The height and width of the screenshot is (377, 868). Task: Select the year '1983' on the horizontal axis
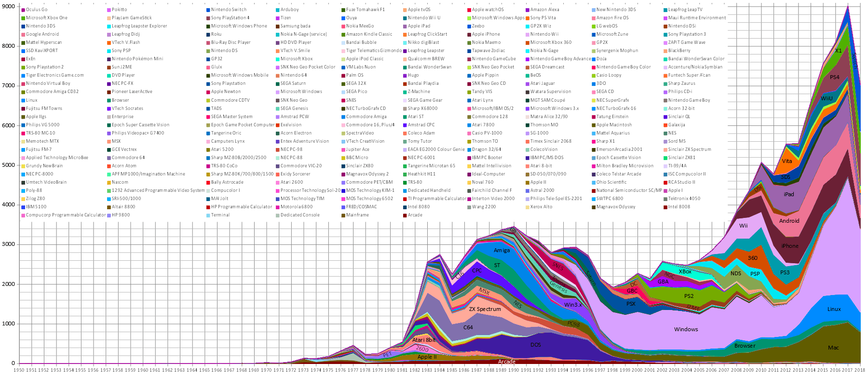[x=427, y=370]
